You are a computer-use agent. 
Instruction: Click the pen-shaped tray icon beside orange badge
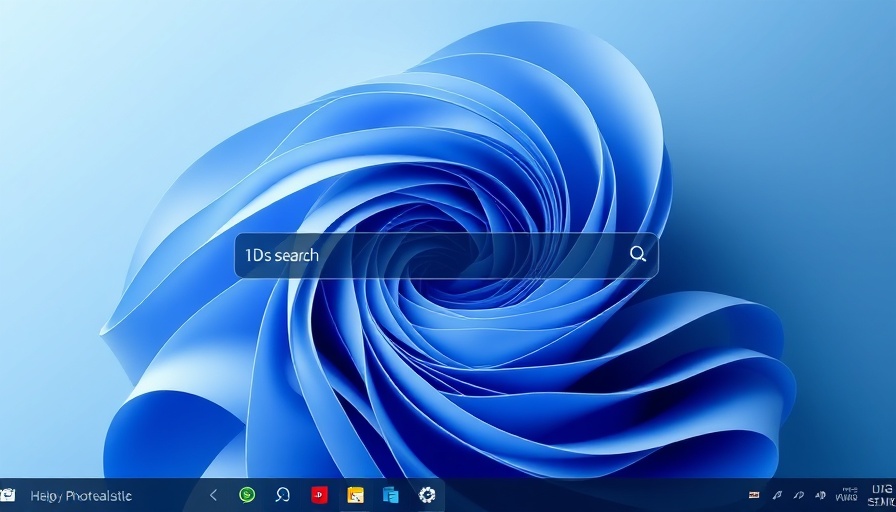[x=777, y=495]
